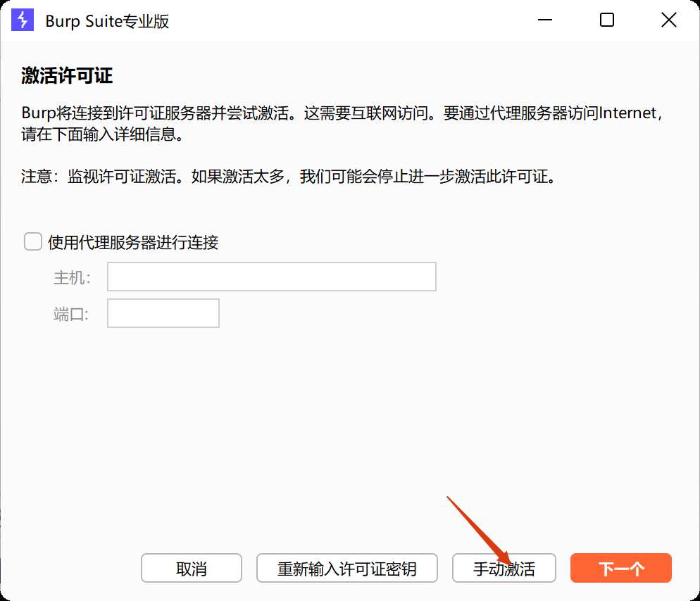The height and width of the screenshot is (601, 700).
Task: Minimize the Burp Suite专业版 window
Action: pyautogui.click(x=545, y=20)
